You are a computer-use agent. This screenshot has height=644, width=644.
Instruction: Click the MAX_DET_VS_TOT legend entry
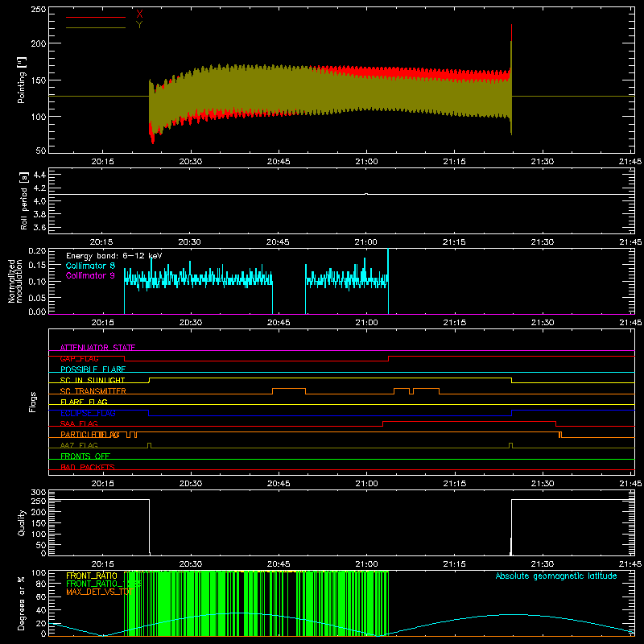pos(100,592)
